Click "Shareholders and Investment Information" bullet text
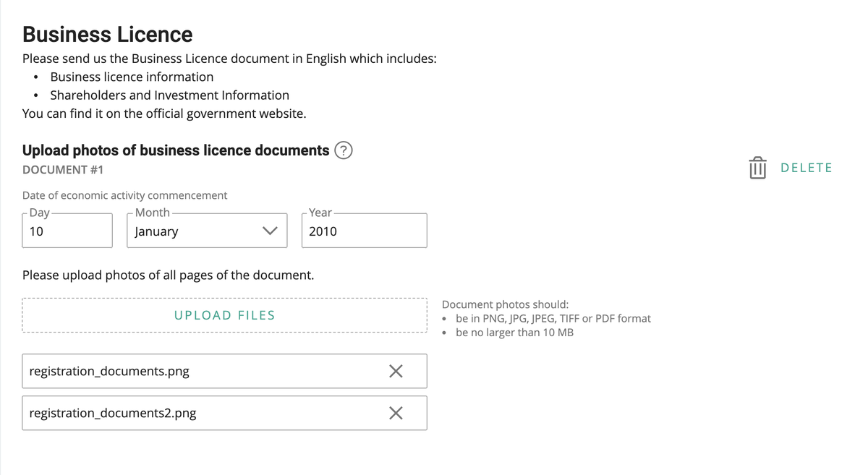The image size is (868, 475). [x=169, y=95]
